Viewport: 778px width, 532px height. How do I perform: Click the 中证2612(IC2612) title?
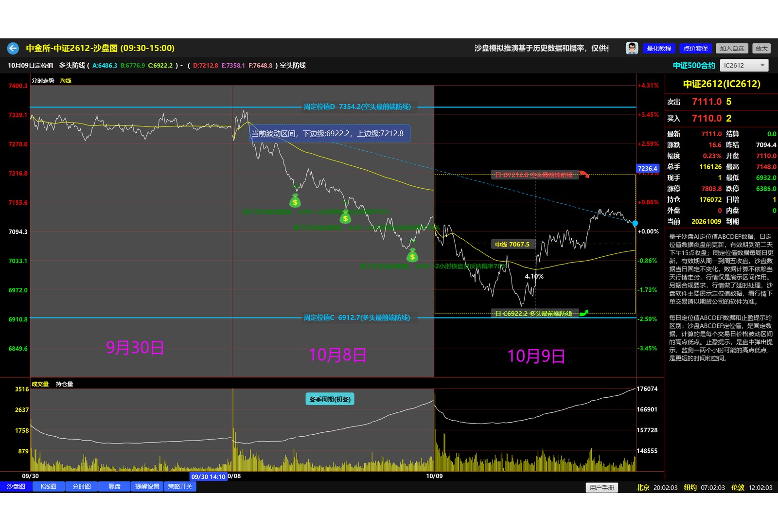(x=722, y=84)
